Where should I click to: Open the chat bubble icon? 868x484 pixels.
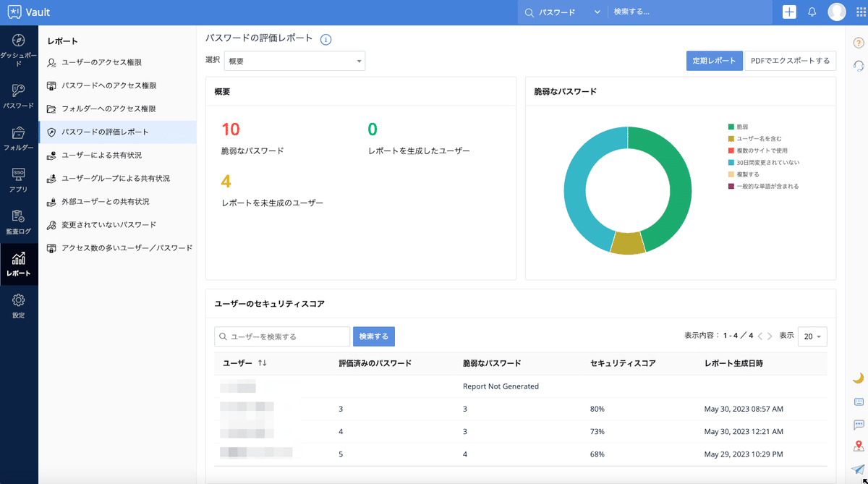(859, 425)
